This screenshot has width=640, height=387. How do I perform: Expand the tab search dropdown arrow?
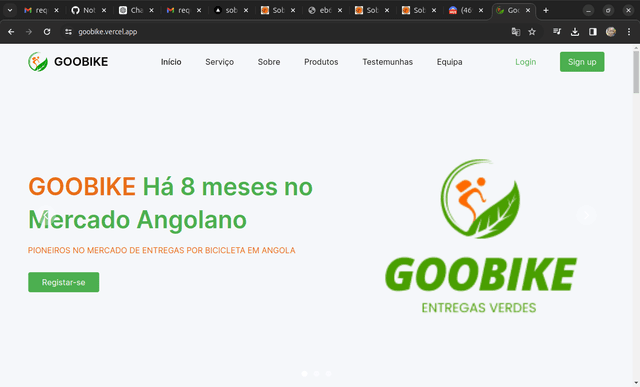10,10
